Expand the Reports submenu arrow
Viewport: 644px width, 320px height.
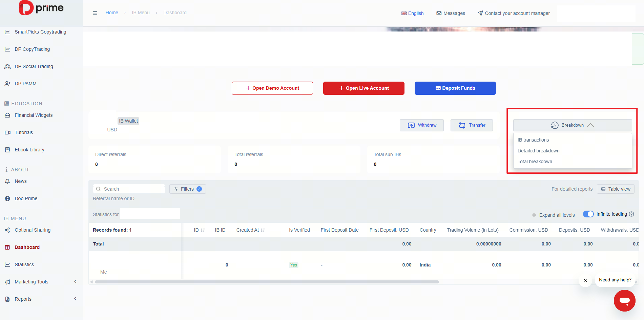pos(75,299)
